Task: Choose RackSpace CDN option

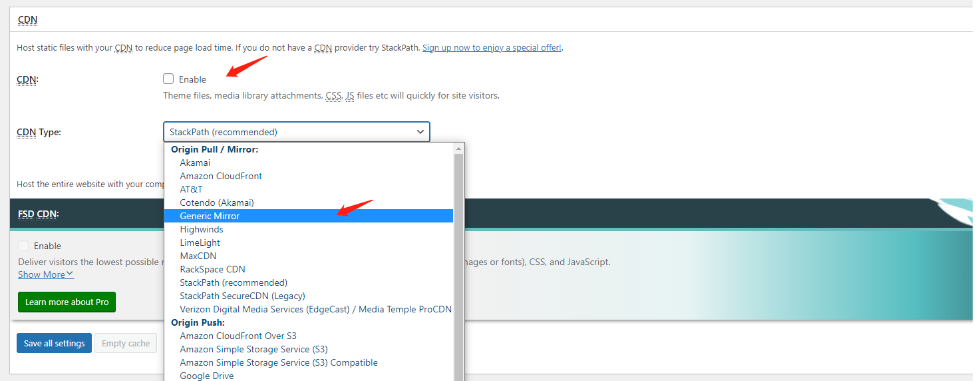Action: coord(309,269)
